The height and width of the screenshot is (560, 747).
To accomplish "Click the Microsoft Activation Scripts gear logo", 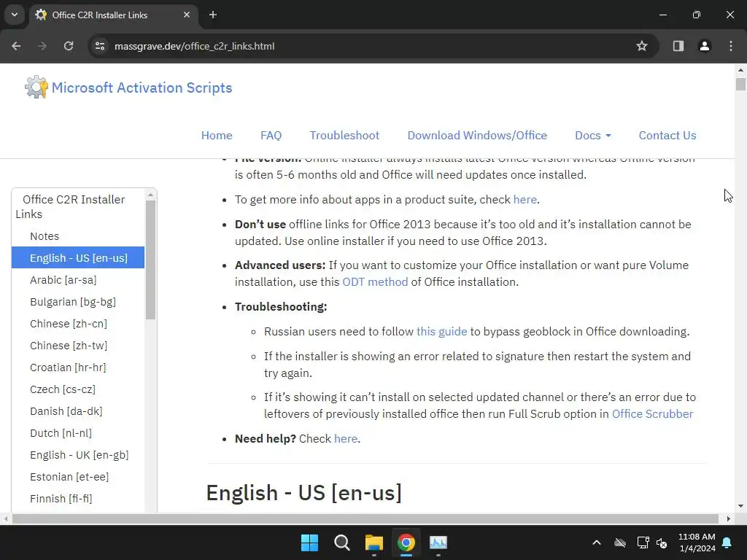I will tap(36, 87).
